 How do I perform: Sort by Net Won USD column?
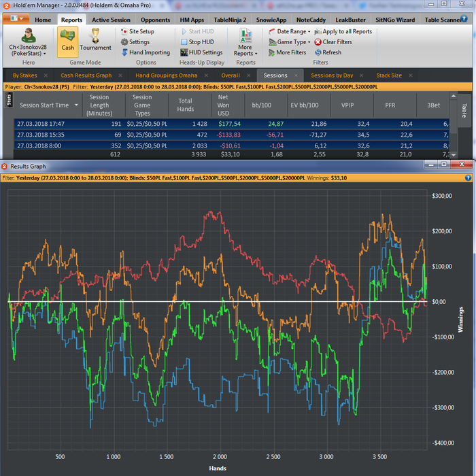point(223,105)
